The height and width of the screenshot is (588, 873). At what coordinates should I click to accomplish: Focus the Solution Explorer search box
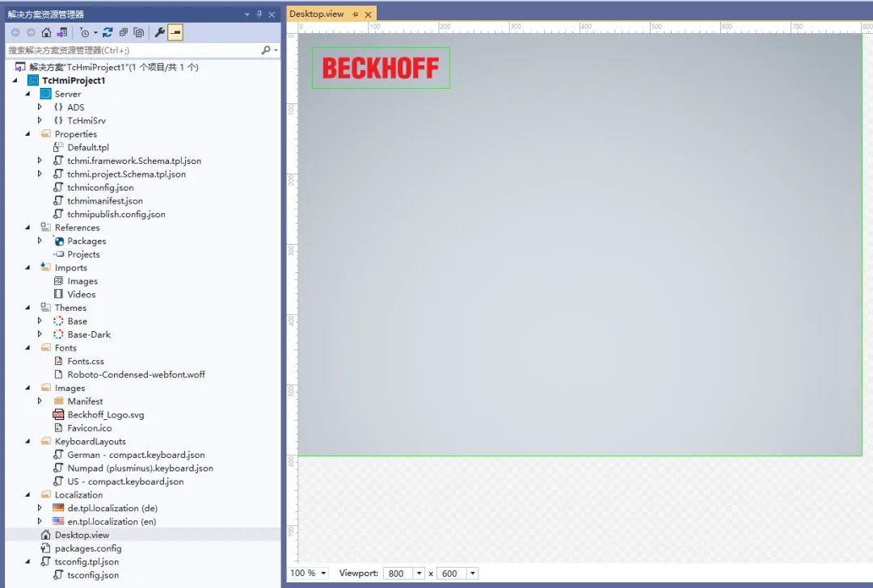click(133, 50)
